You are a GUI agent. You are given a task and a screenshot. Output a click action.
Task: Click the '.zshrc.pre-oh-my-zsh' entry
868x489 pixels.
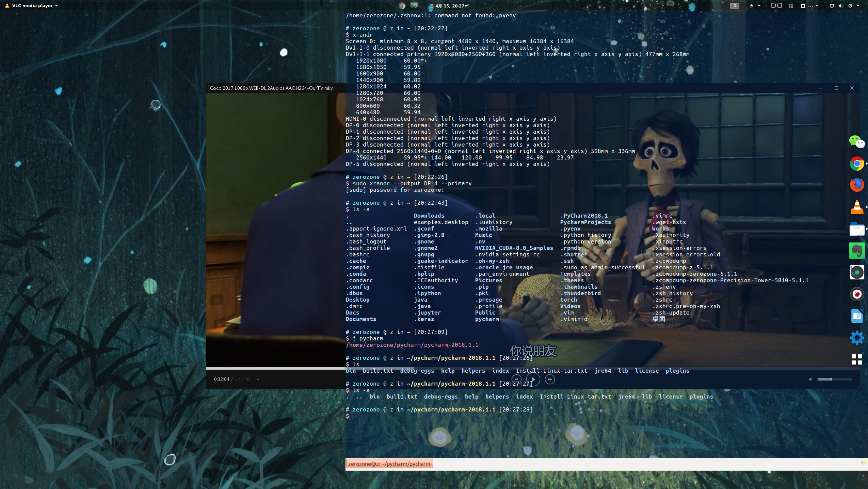686,306
